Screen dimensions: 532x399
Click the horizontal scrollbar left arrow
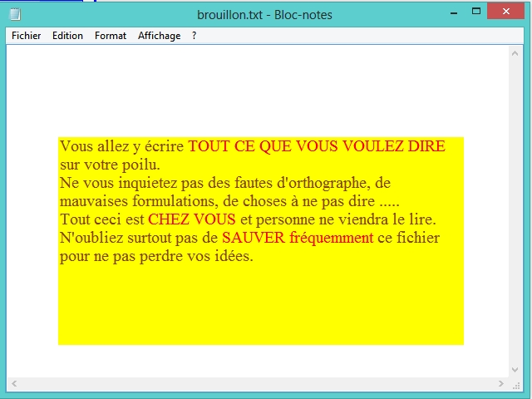click(14, 383)
